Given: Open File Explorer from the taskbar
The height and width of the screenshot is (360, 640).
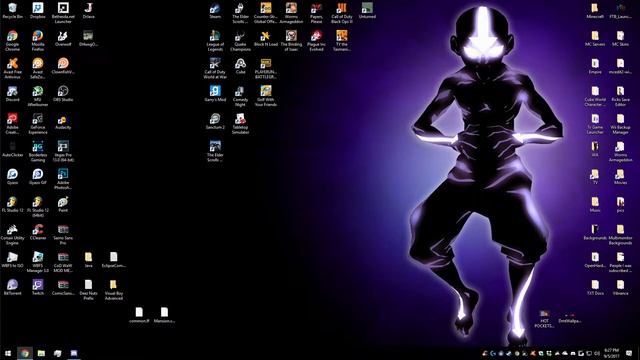Looking at the screenshot, I should (x=41, y=353).
